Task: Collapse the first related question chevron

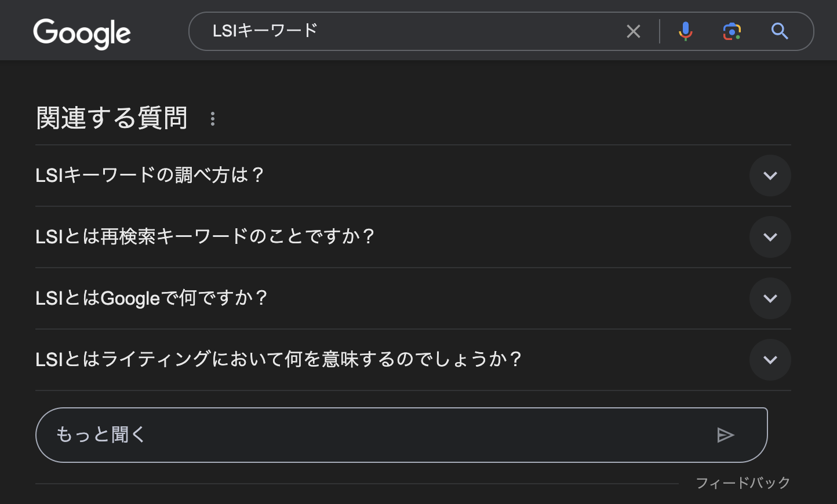Action: [x=770, y=176]
